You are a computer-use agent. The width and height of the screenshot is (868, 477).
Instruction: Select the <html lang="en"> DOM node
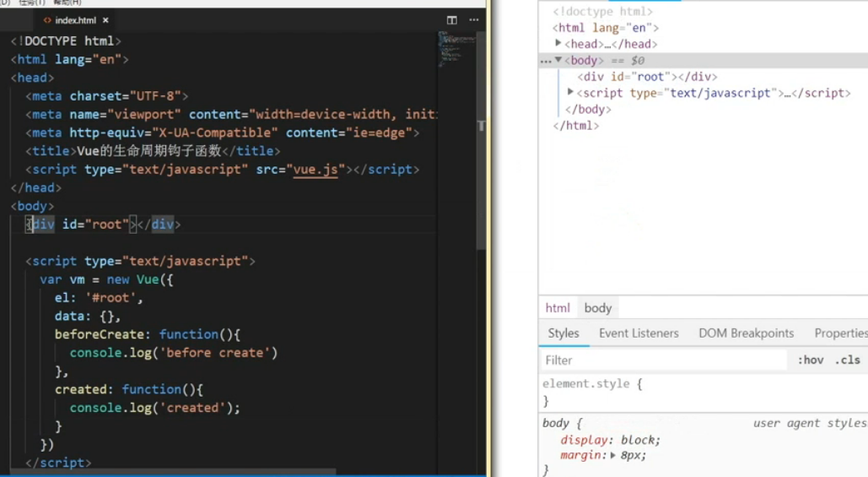[606, 28]
